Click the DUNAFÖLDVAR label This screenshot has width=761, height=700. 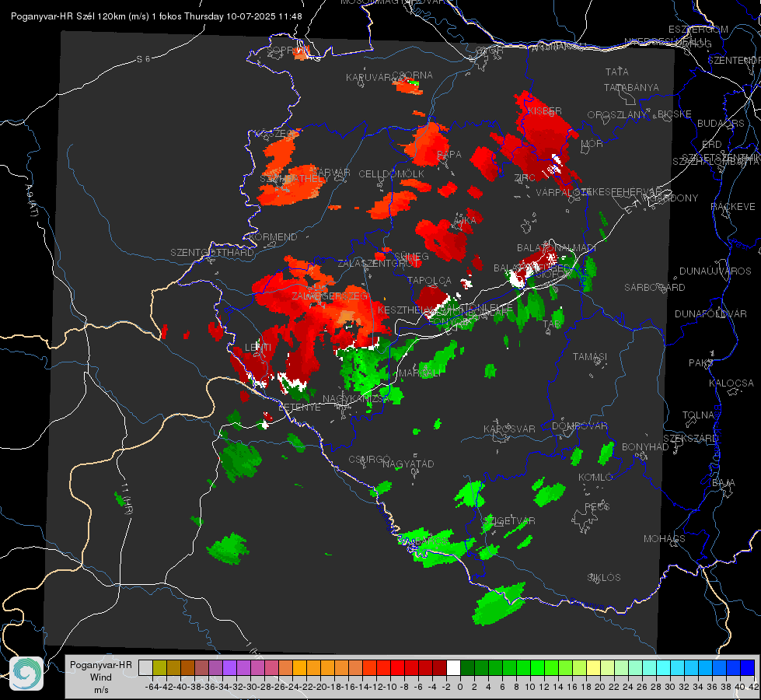tap(710, 313)
